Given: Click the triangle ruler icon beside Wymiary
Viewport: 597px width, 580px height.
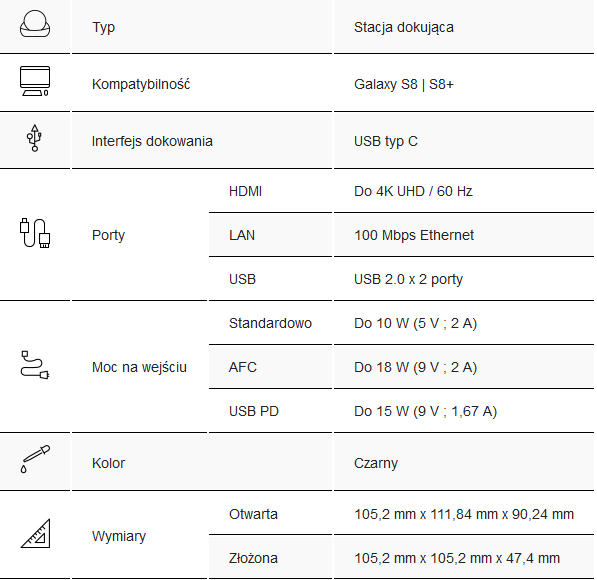Looking at the screenshot, I should pos(35,533).
